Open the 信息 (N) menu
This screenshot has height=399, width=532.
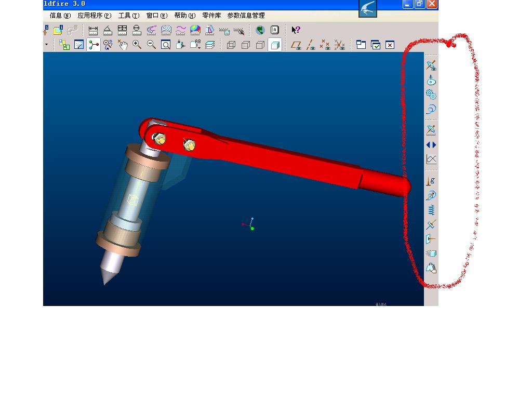click(x=60, y=16)
